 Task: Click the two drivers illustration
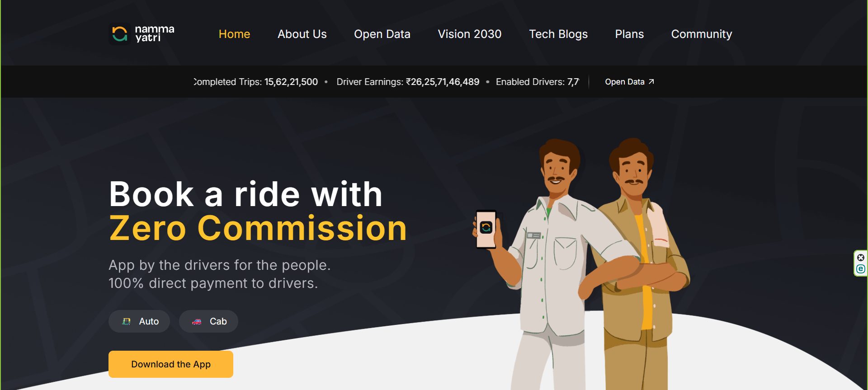tap(581, 263)
